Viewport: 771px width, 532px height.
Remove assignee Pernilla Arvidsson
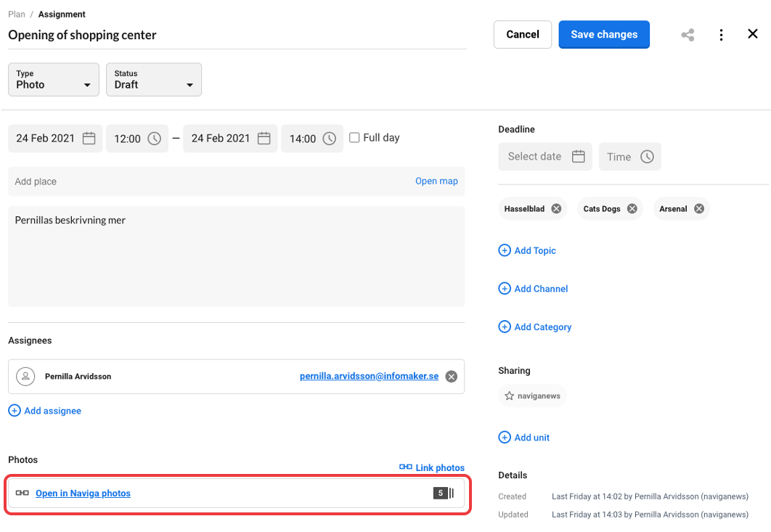451,377
